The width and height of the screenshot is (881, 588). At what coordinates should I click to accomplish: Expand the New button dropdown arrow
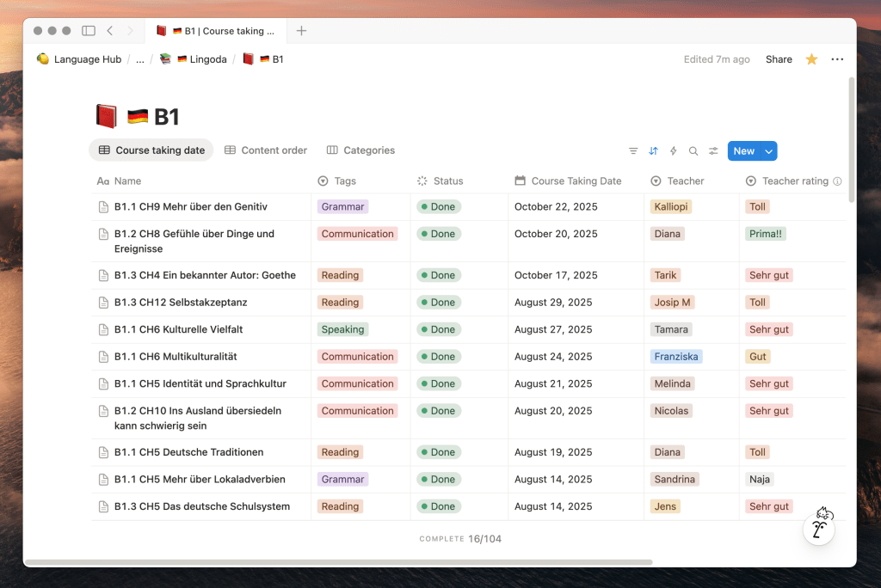(768, 151)
